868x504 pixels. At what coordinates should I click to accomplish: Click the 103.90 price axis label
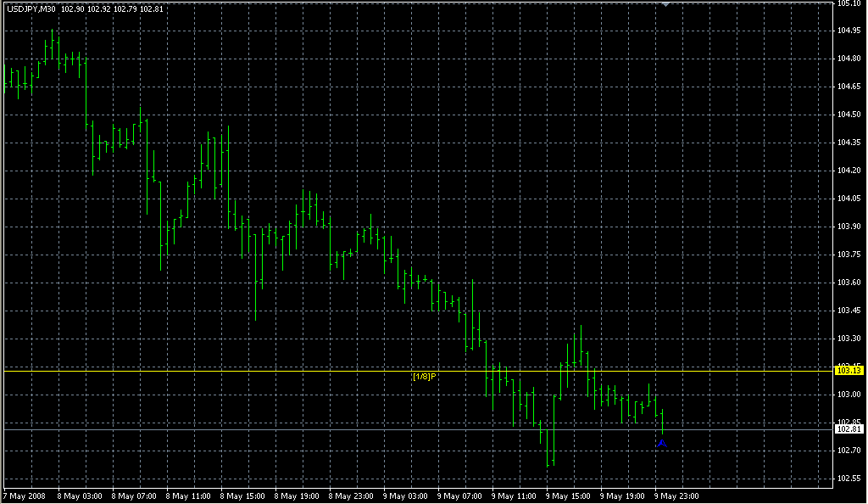pos(849,227)
